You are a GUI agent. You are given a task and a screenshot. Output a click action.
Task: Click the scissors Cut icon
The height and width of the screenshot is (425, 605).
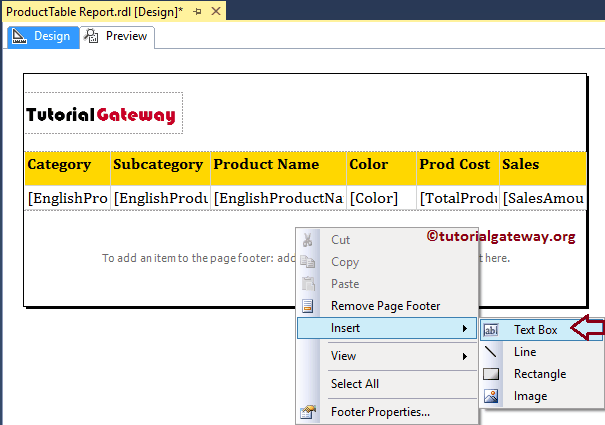click(x=308, y=240)
